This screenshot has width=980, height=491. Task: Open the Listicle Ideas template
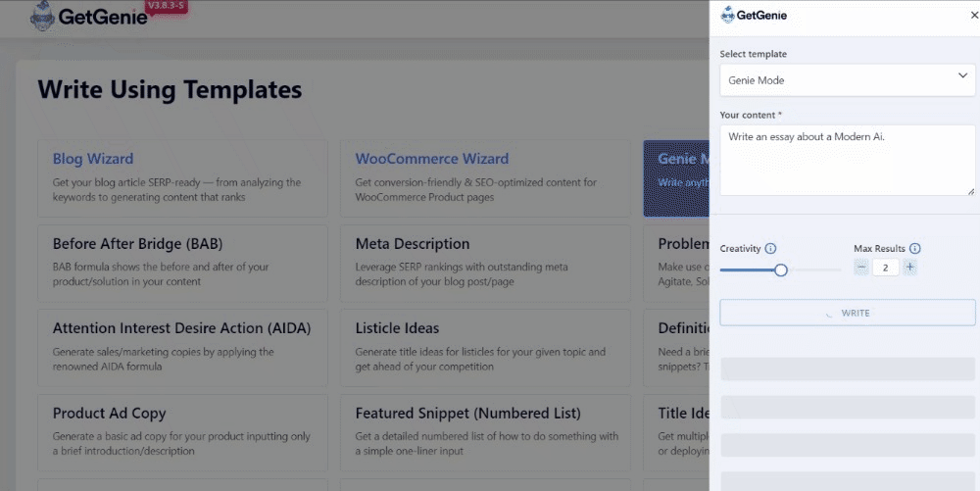(485, 348)
